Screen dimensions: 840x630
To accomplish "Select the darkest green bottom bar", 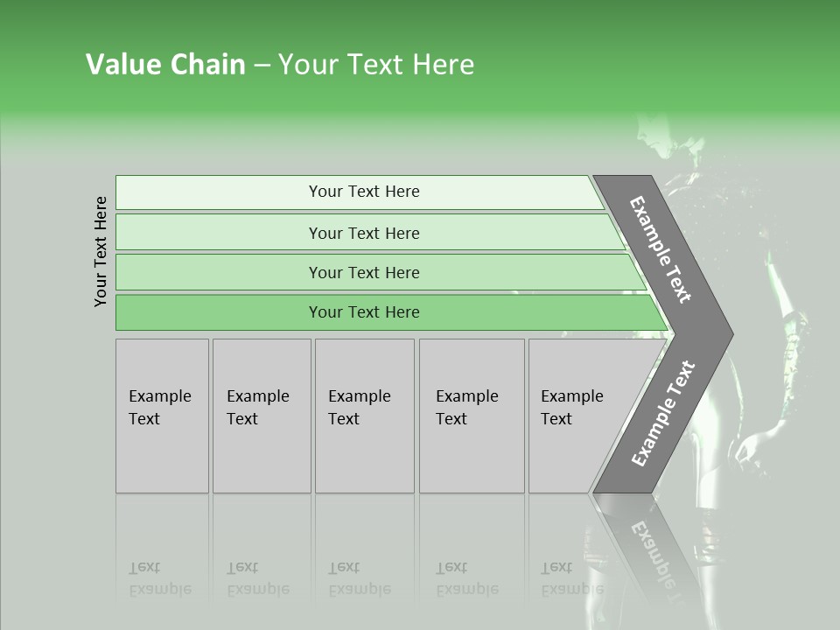I will [364, 312].
